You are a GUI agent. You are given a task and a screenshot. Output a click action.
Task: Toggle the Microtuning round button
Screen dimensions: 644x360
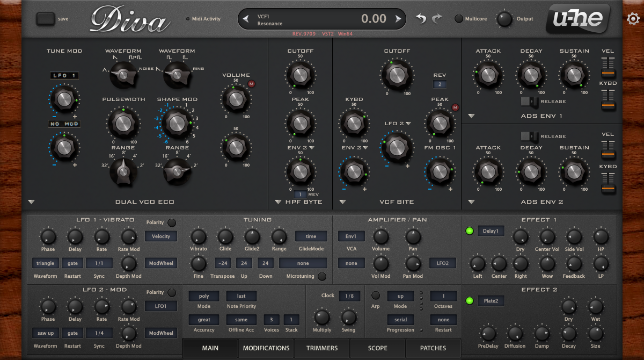322,277
